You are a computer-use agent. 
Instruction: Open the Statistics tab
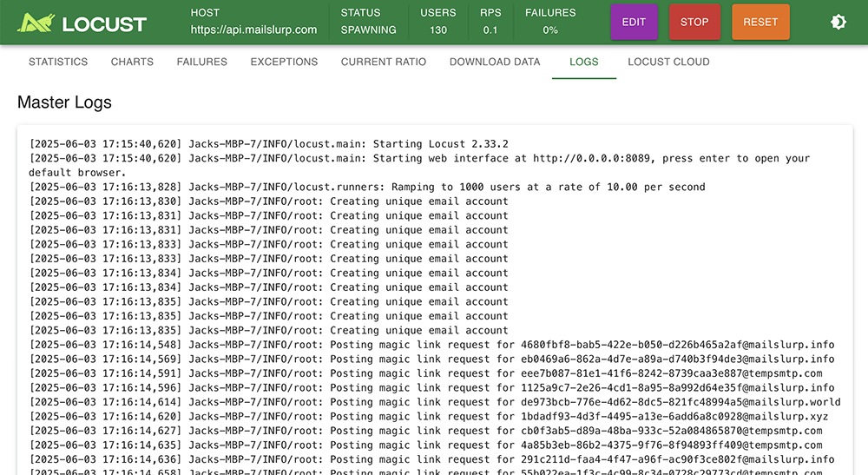58,62
